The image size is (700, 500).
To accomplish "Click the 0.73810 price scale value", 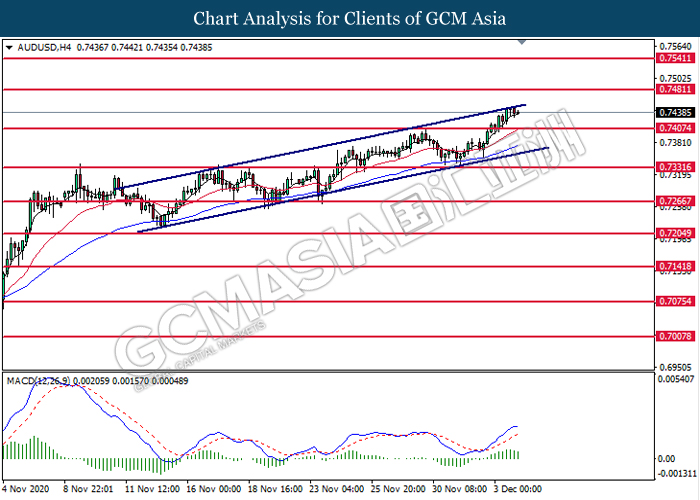I will tap(675, 142).
